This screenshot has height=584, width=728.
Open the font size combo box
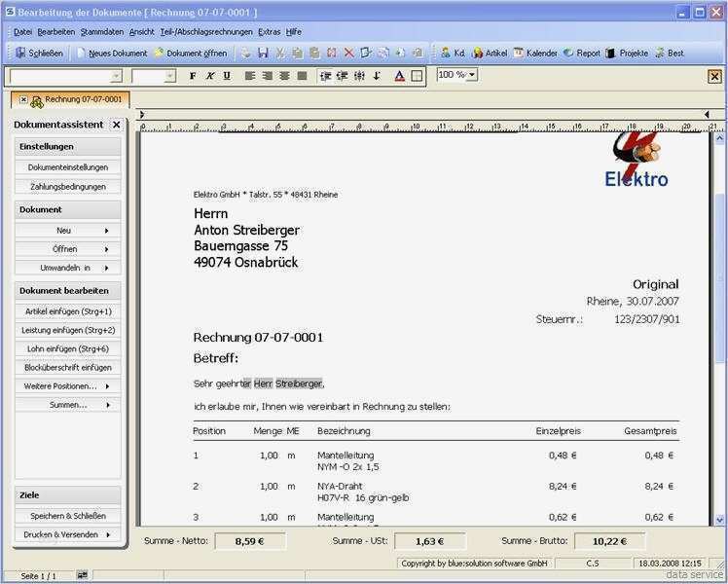(x=154, y=76)
